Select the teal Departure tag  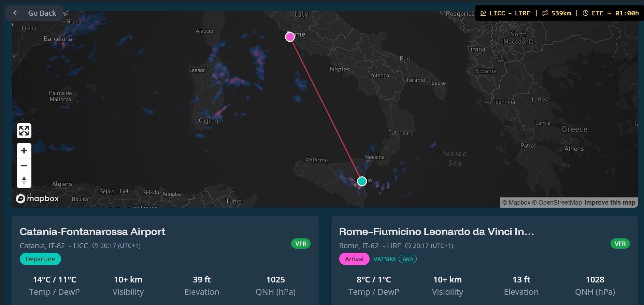40,259
